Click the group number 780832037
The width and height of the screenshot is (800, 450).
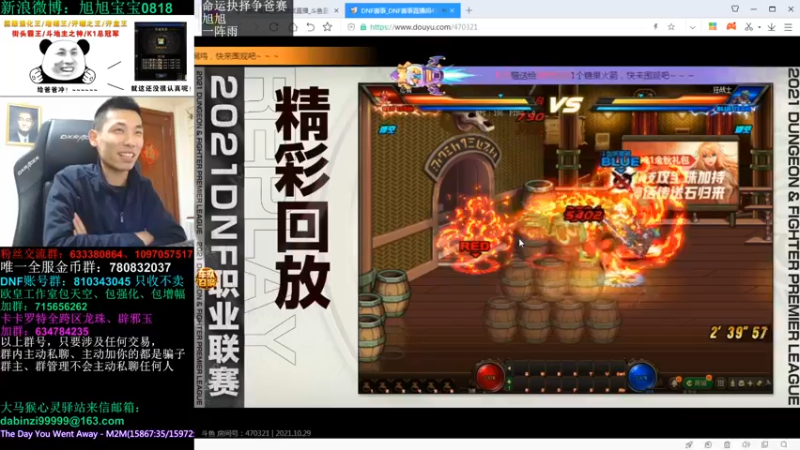pos(140,267)
